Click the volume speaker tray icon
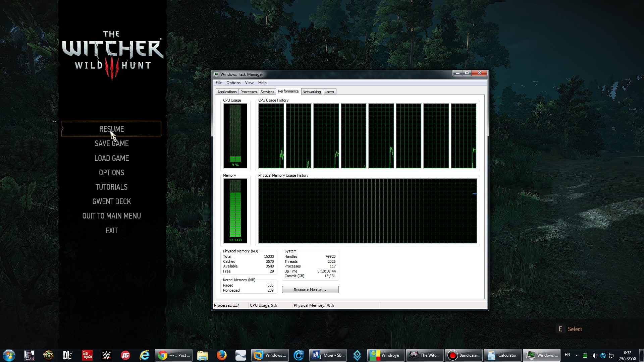This screenshot has width=644, height=362. coord(594,356)
